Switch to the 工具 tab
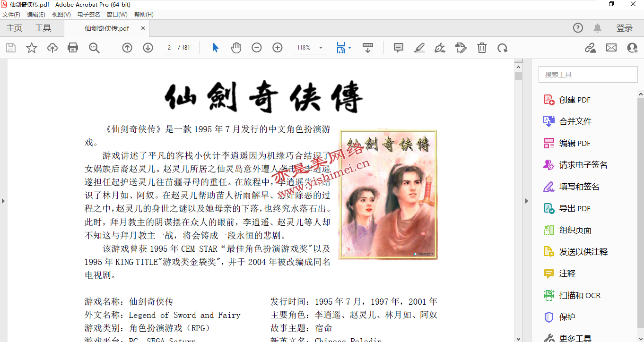 (43, 28)
